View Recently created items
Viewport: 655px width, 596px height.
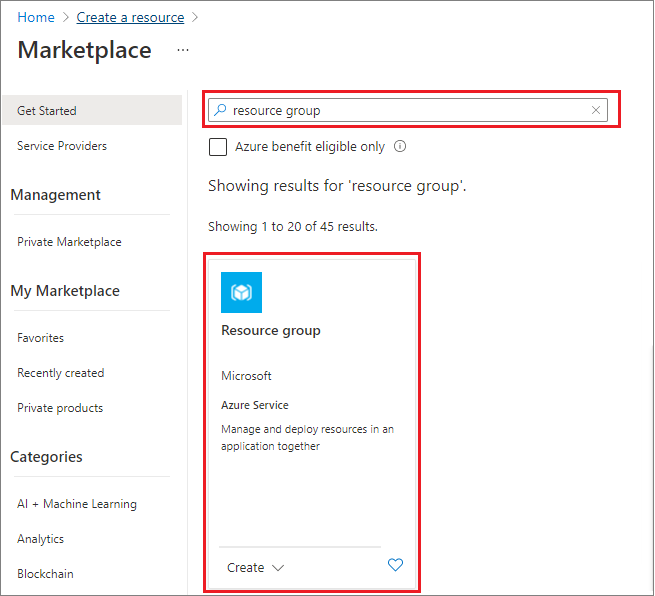coord(60,373)
